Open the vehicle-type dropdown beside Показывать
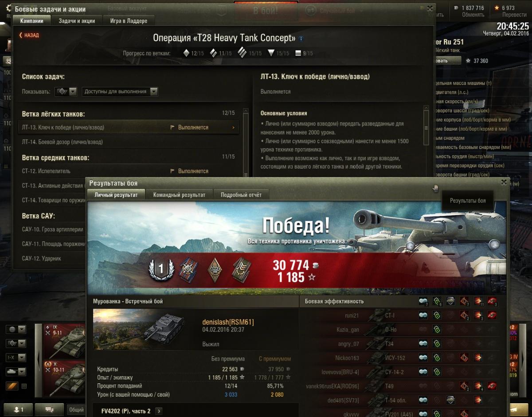This screenshot has width=532, height=417. (66, 91)
